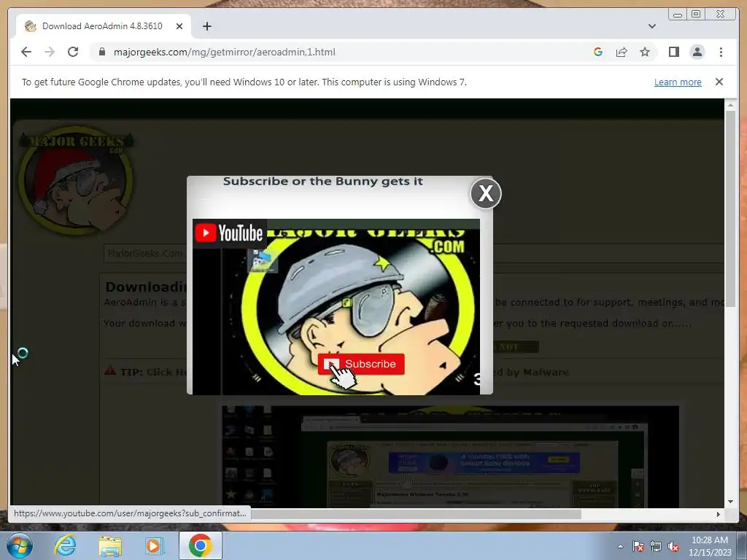Image resolution: width=747 pixels, height=560 pixels.
Task: Expand the tab search chevron
Action: click(651, 26)
